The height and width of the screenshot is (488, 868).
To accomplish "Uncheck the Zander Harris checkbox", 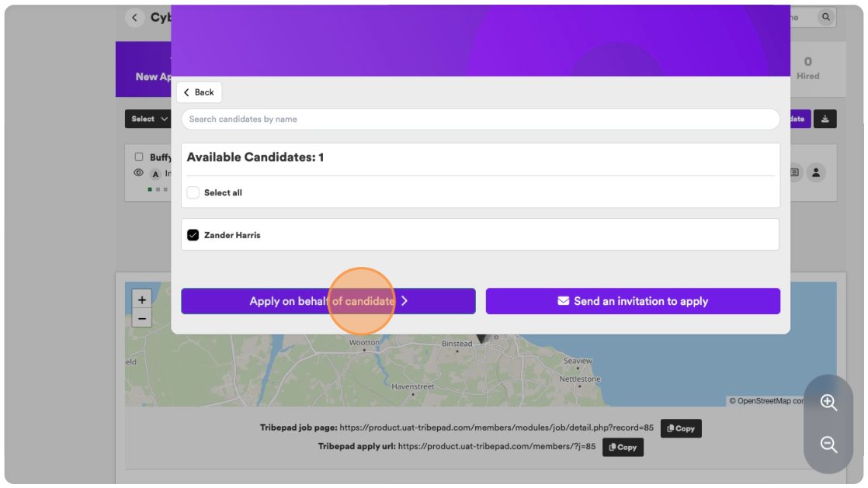I will click(193, 235).
